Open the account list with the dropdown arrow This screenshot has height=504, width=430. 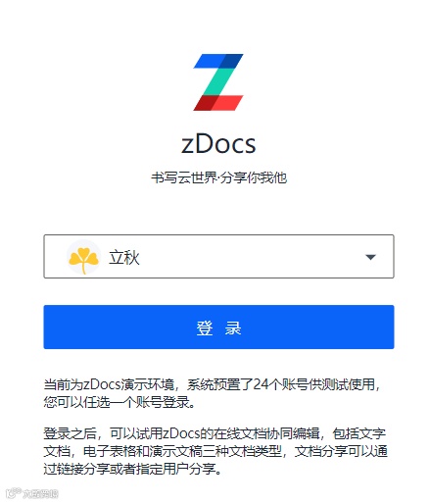370,257
